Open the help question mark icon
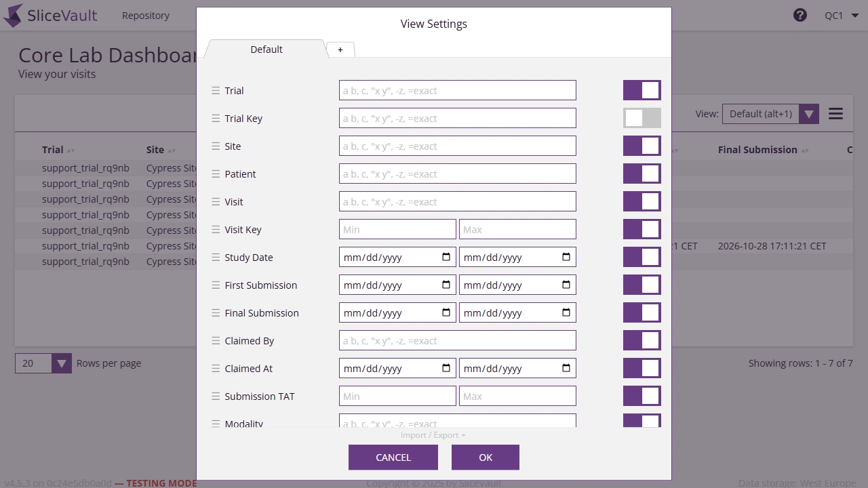This screenshot has width=868, height=488. [x=800, y=15]
